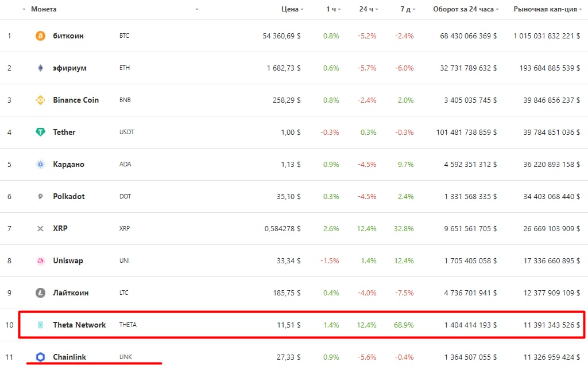The width and height of the screenshot is (588, 370).
Task: Sort by the Монета column header
Action: [x=44, y=9]
